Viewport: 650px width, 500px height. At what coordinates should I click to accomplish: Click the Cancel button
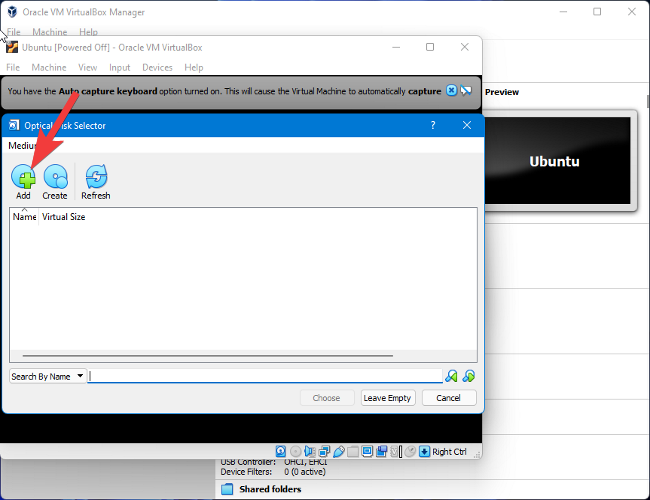(449, 398)
